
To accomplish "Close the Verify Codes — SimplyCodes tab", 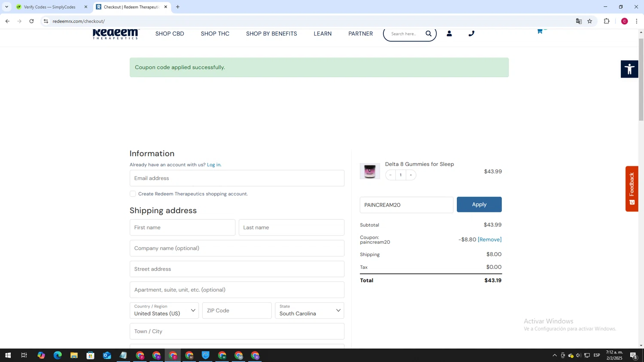I will coord(86,7).
